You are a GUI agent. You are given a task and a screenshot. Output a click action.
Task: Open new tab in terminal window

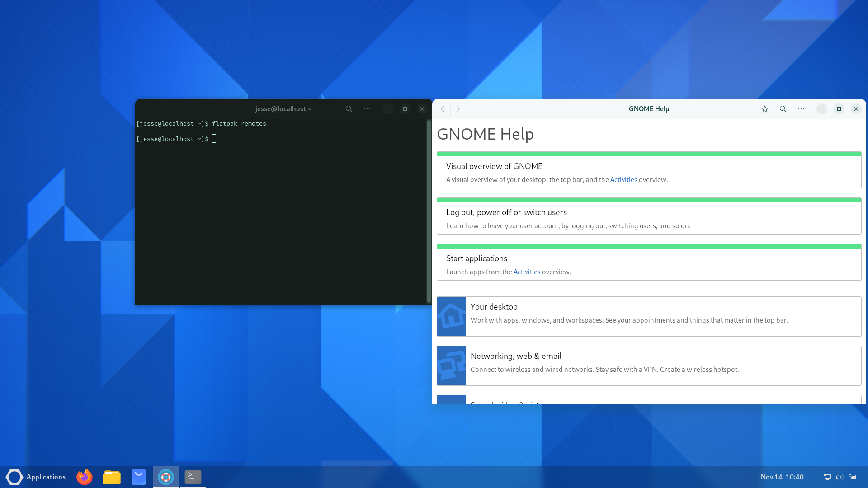click(x=146, y=109)
